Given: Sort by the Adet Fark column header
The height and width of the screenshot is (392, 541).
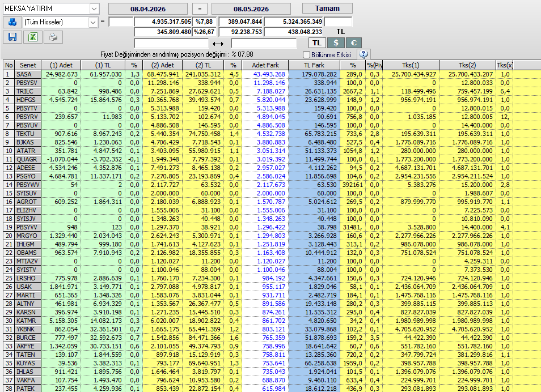Looking at the screenshot, I should coord(265,65).
